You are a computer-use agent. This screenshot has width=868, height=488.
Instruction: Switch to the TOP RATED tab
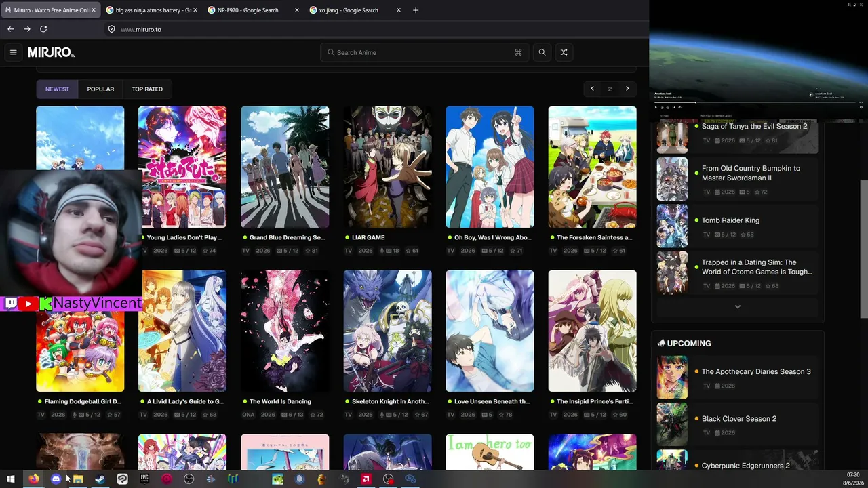point(147,89)
